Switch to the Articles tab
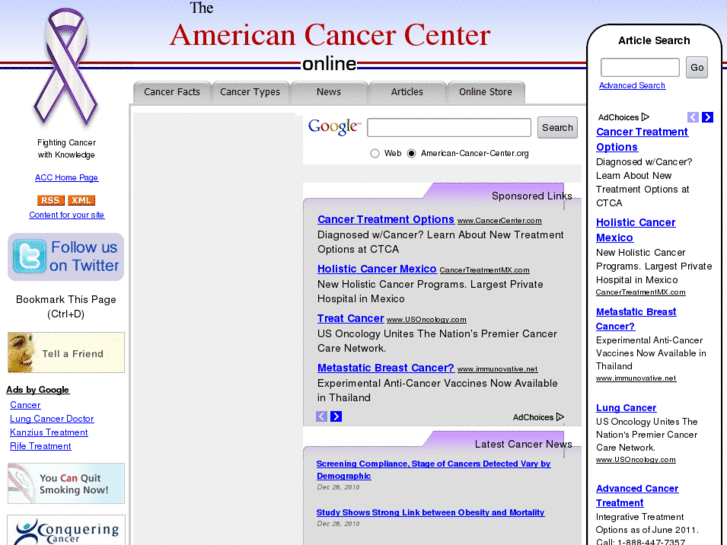The image size is (727, 545). click(407, 92)
